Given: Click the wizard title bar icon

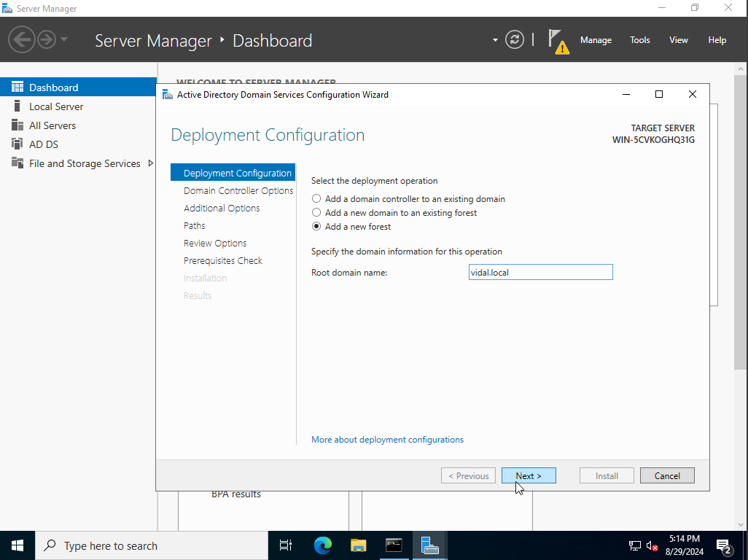Looking at the screenshot, I should click(x=168, y=95).
